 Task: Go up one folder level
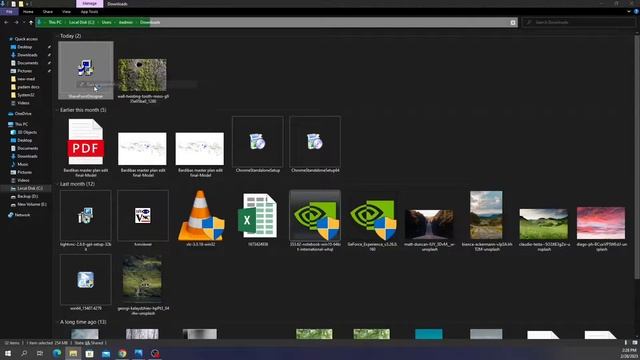31,22
